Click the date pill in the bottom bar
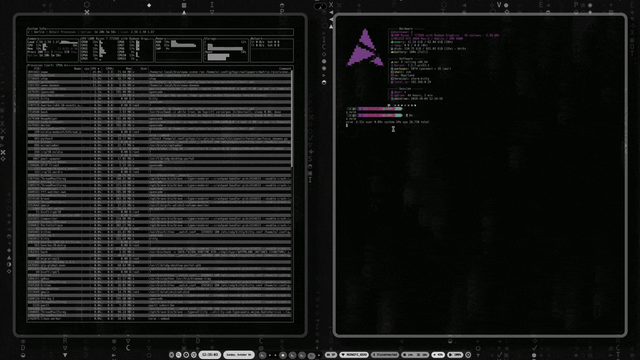 238,355
